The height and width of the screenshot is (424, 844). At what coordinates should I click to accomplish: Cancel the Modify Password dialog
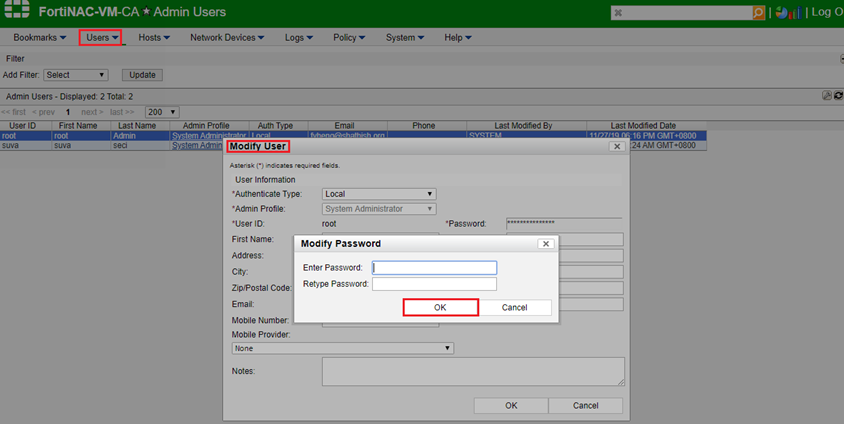coord(514,307)
